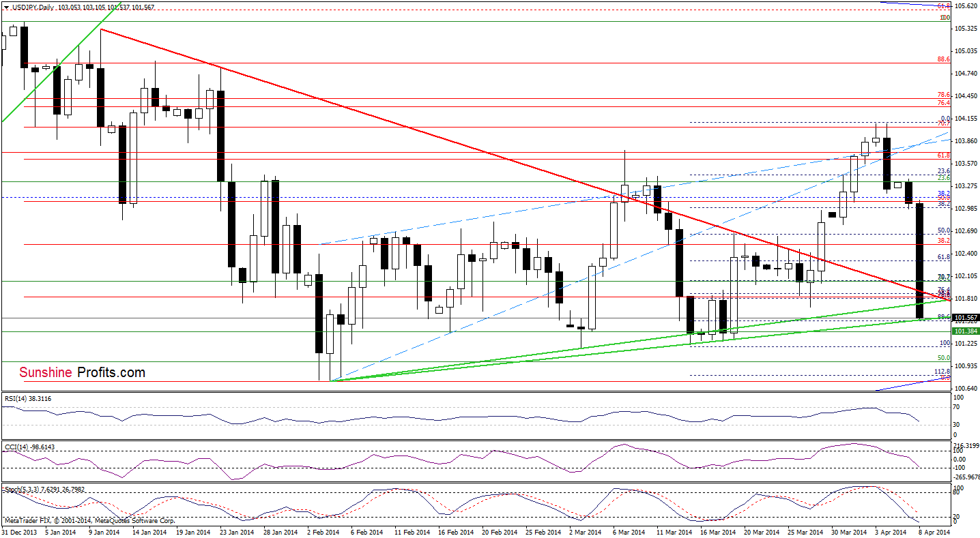
Task: Click the 112.8 Fibonacci level label
Action: [x=942, y=372]
